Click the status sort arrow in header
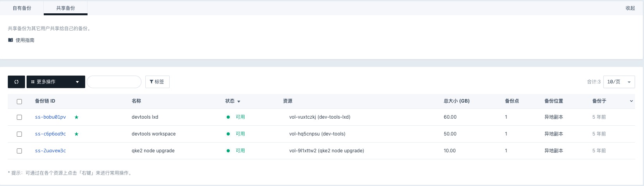This screenshot has width=644, height=186. 239,101
